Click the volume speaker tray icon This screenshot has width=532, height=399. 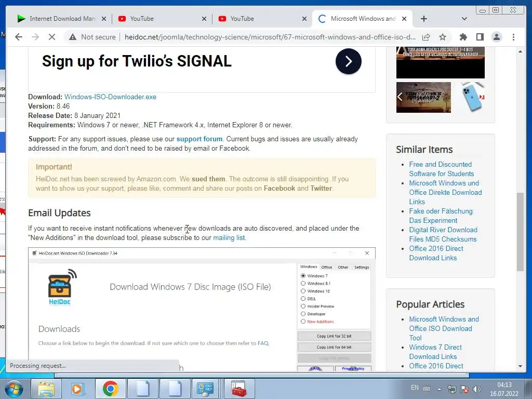coord(477,389)
